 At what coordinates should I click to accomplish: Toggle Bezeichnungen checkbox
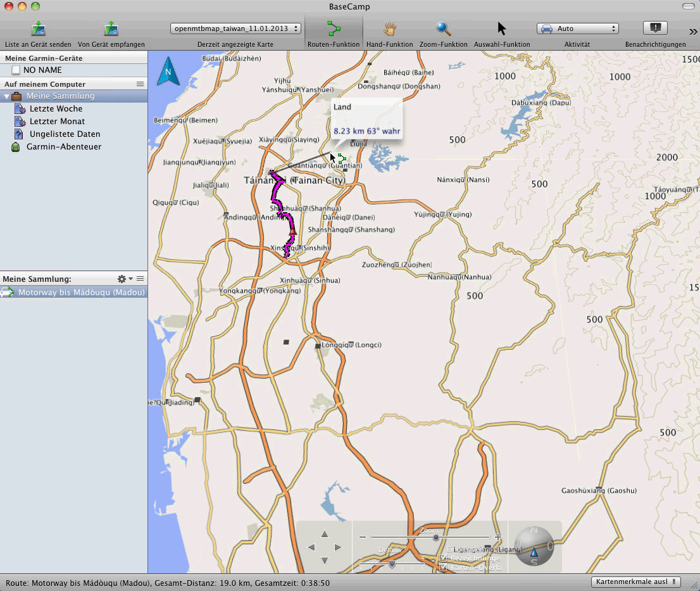(443, 558)
